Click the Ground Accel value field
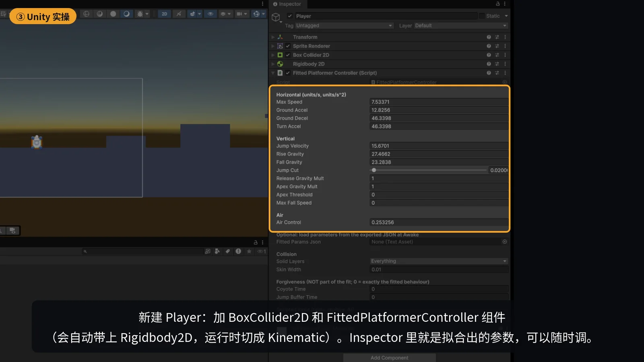 pos(439,110)
